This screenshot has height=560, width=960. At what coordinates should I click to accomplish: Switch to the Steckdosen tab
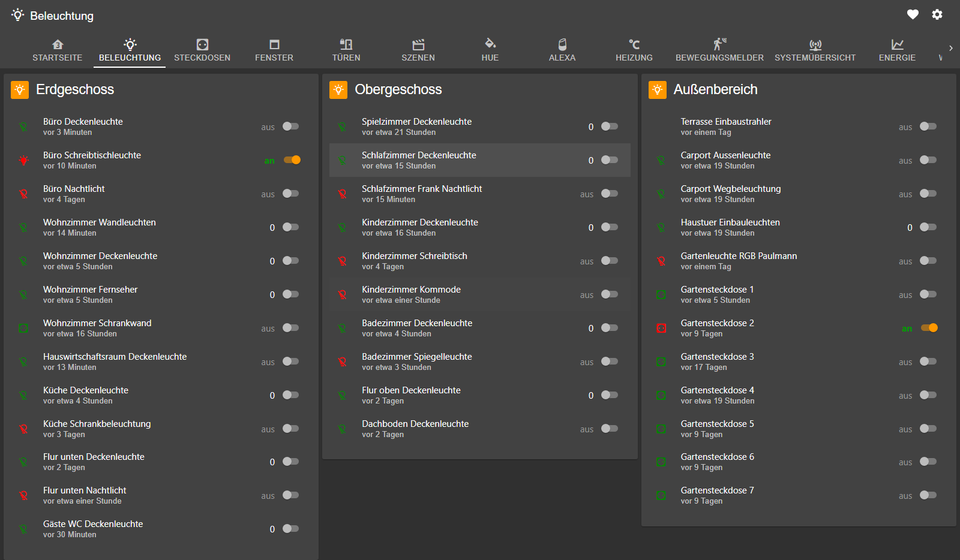pos(202,50)
